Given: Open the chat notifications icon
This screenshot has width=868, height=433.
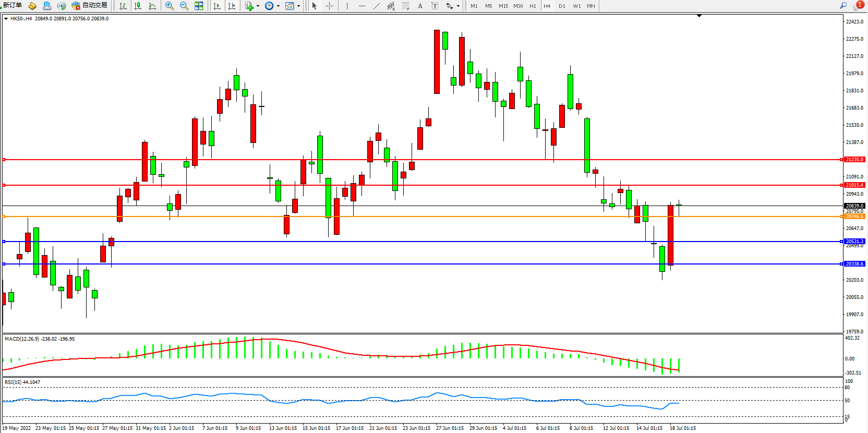Looking at the screenshot, I should (x=858, y=6).
